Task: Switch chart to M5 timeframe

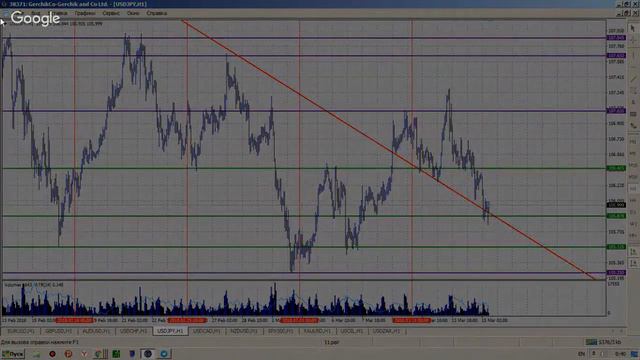Action: tap(633, 153)
